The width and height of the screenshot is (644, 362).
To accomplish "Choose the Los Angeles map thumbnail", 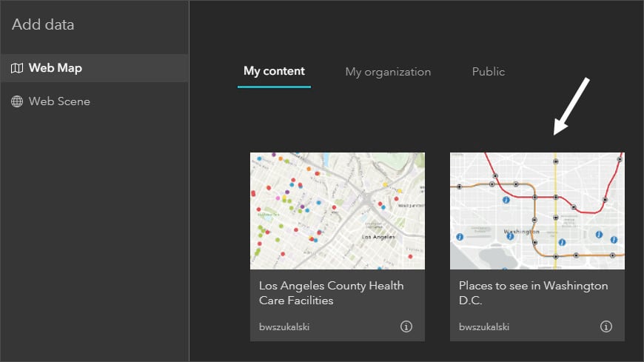I will point(338,210).
